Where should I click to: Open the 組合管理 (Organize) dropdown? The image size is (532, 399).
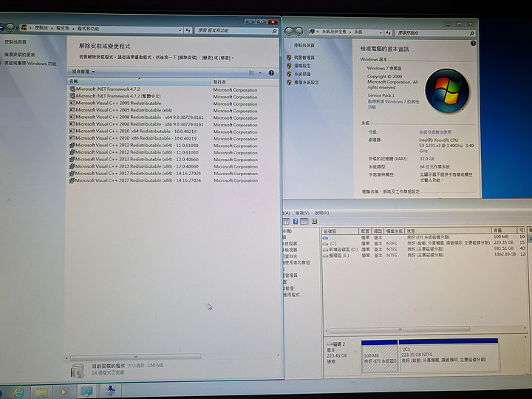point(83,72)
